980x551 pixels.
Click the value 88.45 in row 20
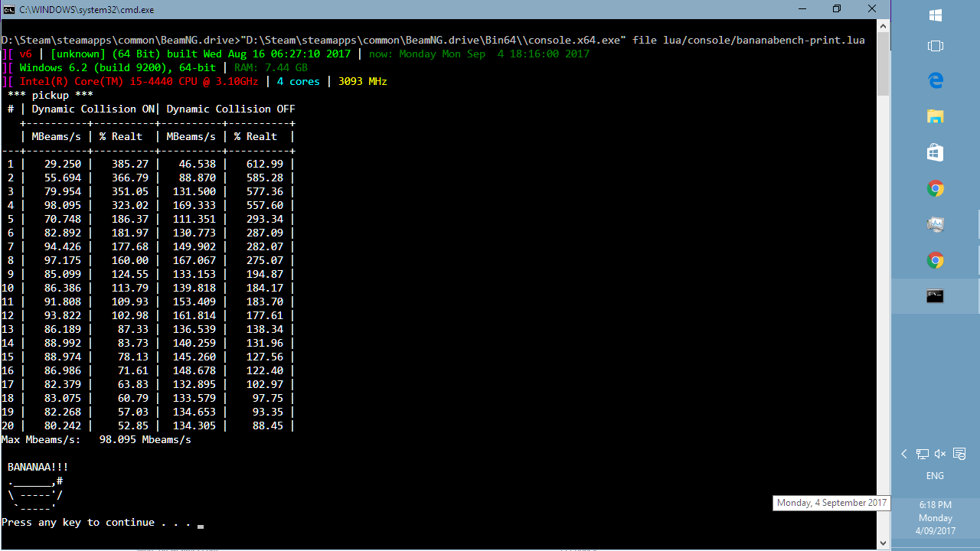(268, 425)
